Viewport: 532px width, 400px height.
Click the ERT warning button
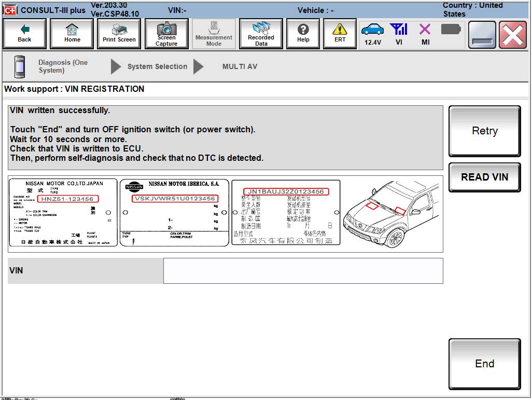click(x=340, y=34)
